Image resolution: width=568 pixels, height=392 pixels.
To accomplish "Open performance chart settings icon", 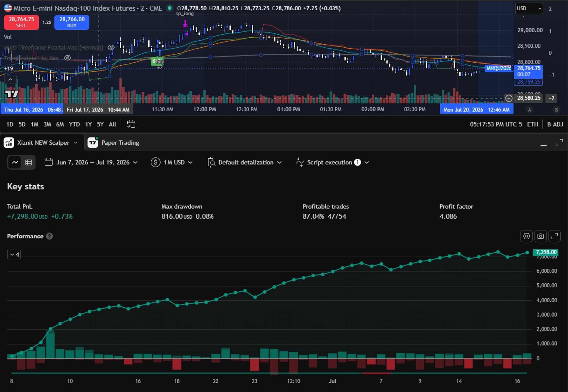I will (x=526, y=236).
